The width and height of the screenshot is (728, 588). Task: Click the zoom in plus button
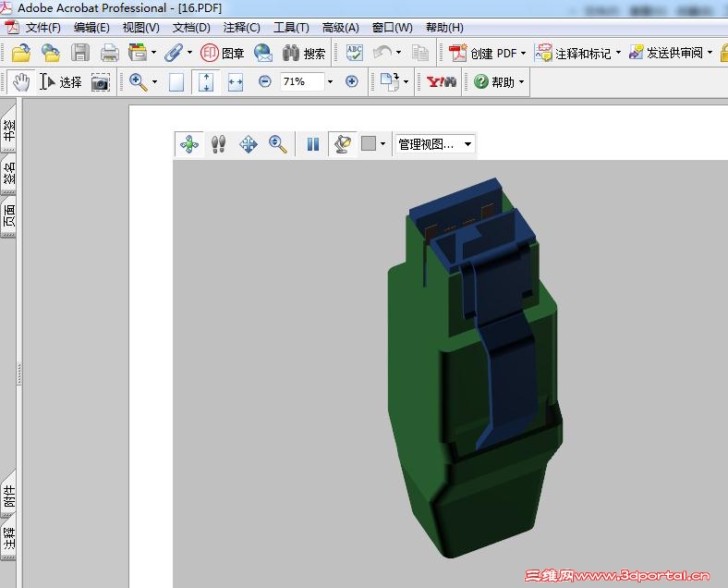coord(352,81)
